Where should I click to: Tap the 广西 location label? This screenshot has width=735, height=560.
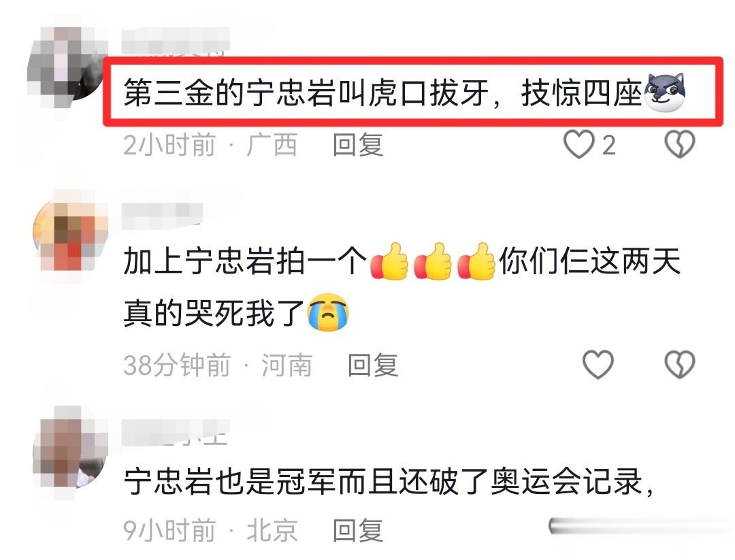(272, 145)
